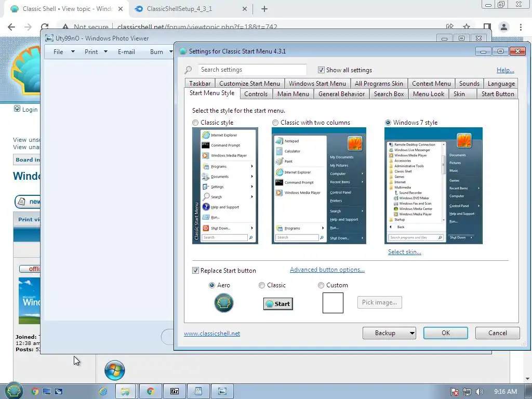Click the network tray icon
Image resolution: width=532 pixels, height=399 pixels.
(x=467, y=392)
